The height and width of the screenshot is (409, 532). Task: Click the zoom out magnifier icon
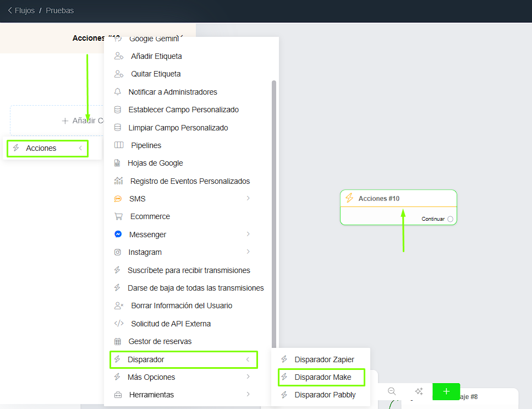click(x=392, y=391)
